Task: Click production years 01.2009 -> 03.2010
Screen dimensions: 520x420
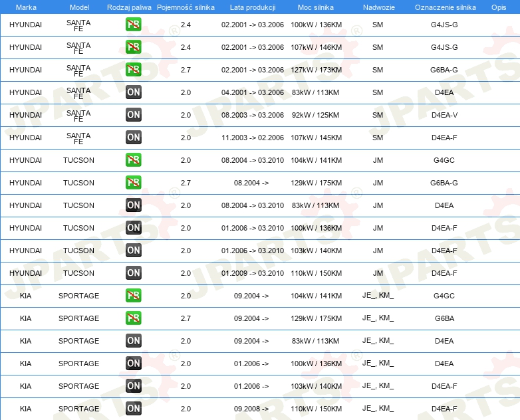Action: pos(253,273)
